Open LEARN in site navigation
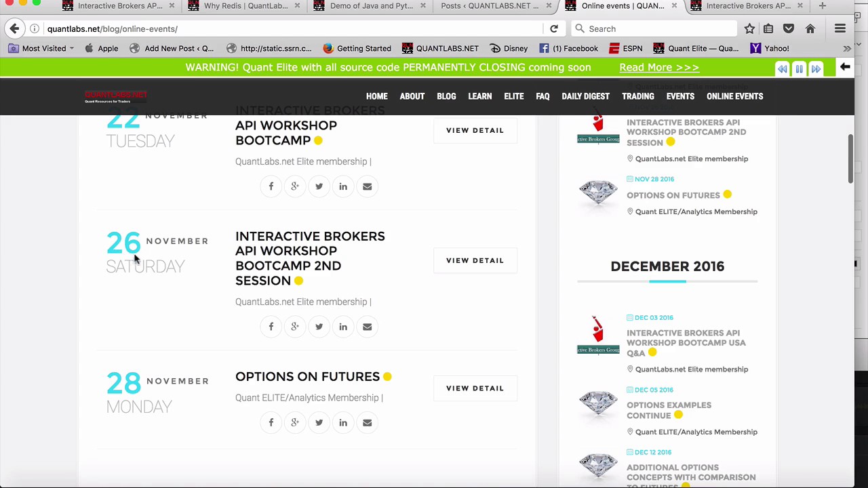Viewport: 868px width, 488px height. coord(480,96)
